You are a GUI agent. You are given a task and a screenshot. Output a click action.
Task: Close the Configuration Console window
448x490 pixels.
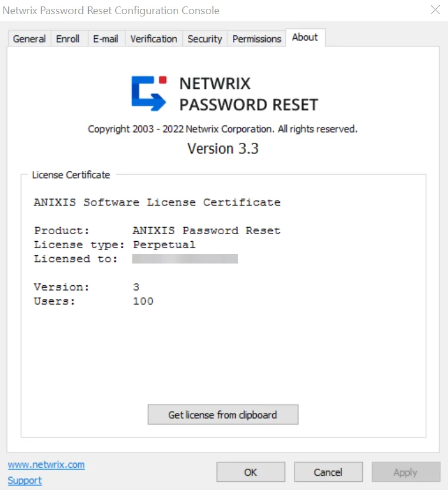pos(435,10)
